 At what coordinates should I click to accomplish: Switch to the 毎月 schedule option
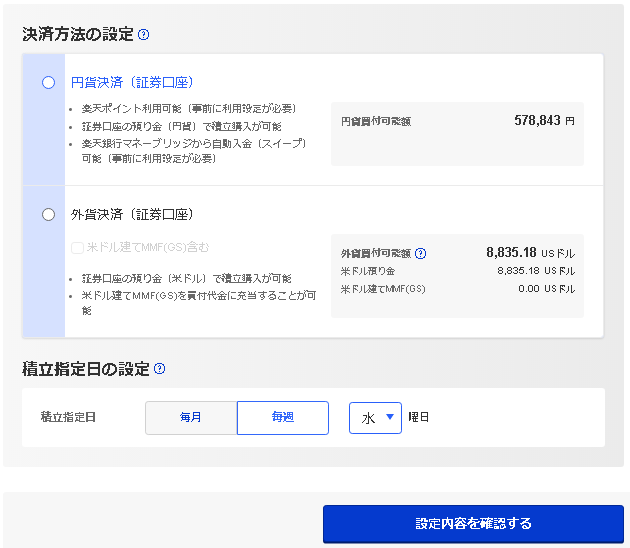pyautogui.click(x=191, y=418)
